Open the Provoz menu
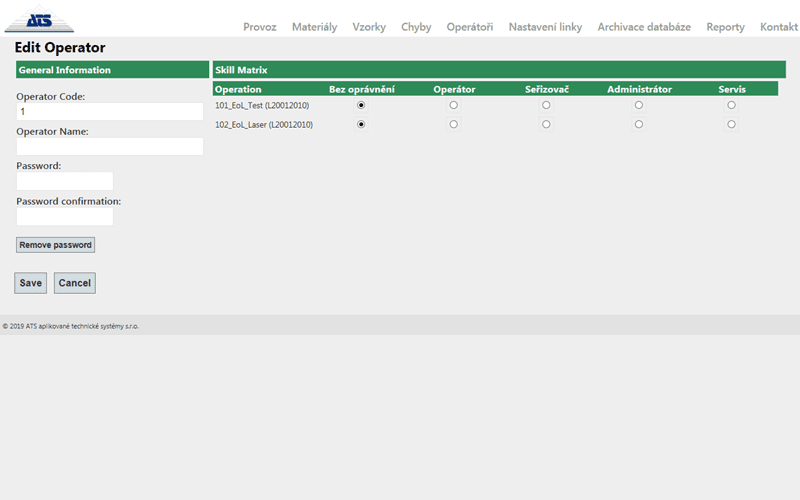Image resolution: width=800 pixels, height=500 pixels. tap(260, 27)
